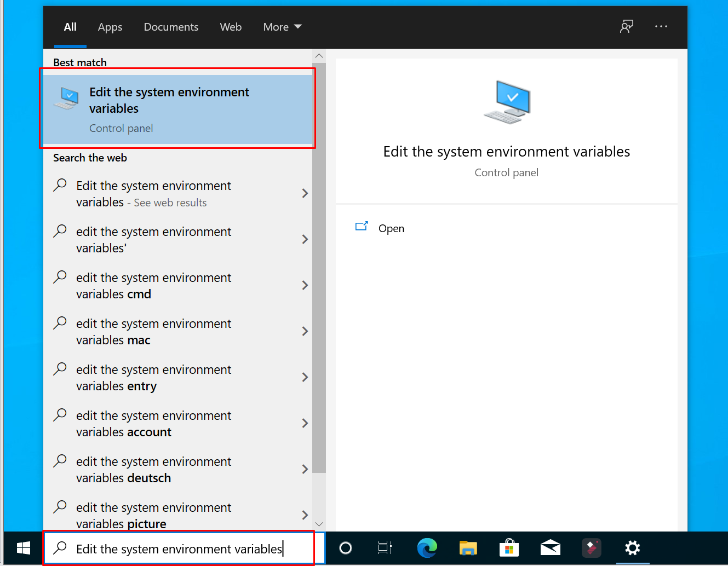This screenshot has width=728, height=566.
Task: Open the three-dot options menu
Action: (661, 26)
